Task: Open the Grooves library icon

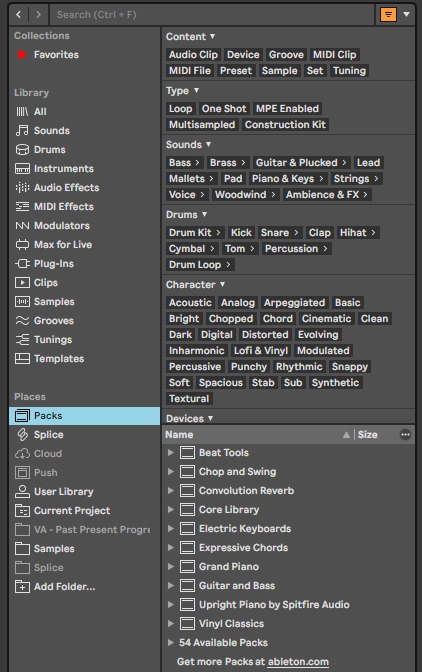Action: pos(22,321)
